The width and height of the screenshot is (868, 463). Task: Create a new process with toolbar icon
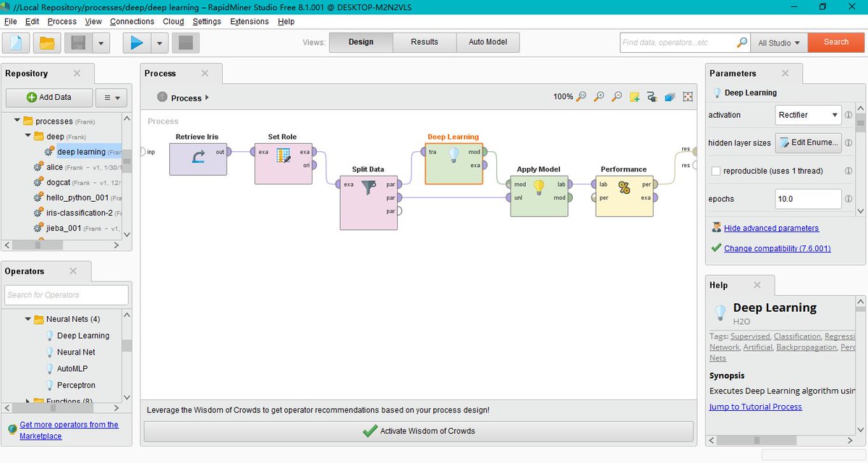(x=17, y=43)
